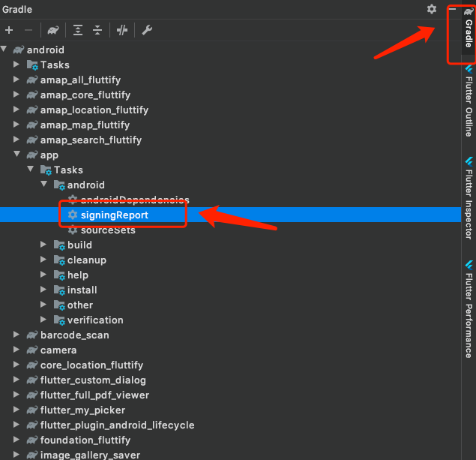The height and width of the screenshot is (460, 476).
Task: Click the install folder icon
Action: (59, 290)
